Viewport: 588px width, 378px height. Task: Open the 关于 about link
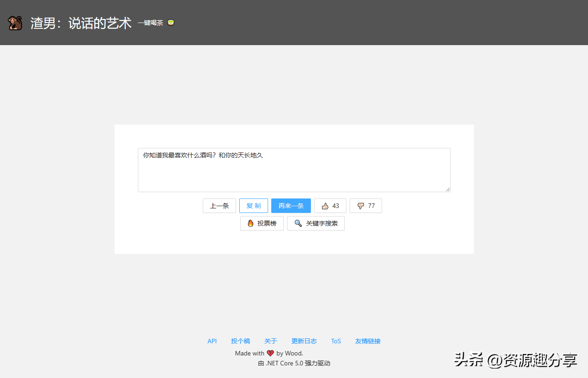(271, 341)
